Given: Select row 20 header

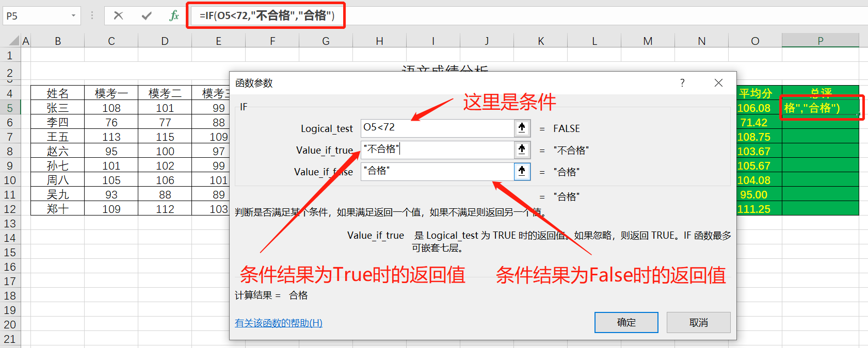Looking at the screenshot, I should 10,324.
